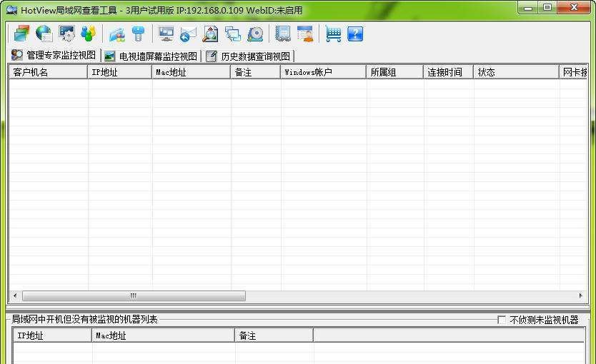Click the 连接时间 column header
Screen dimensions: 596x364
[449, 72]
